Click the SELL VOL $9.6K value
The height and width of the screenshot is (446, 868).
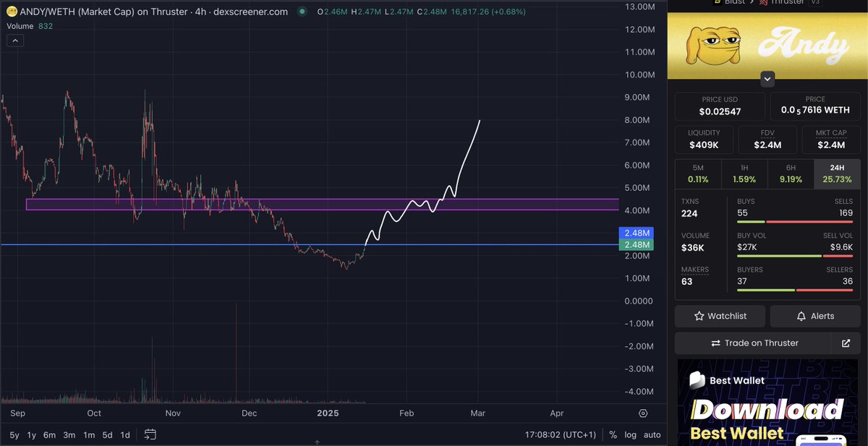tap(842, 247)
